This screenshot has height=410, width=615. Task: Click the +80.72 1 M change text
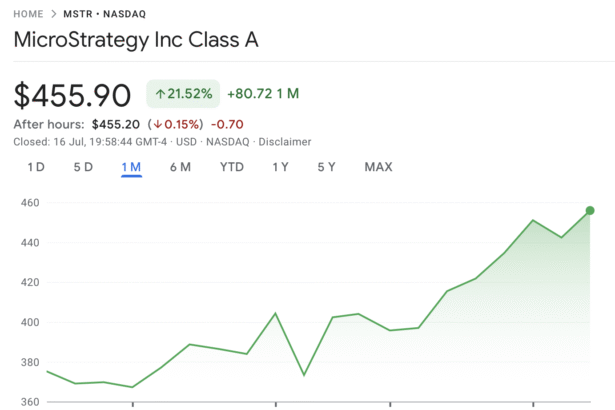pos(263,95)
